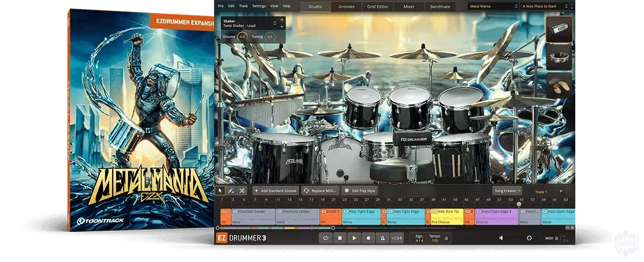This screenshot has height=262, width=644.
Task: Select the hand claps percussion thumbnail
Action: [559, 85]
